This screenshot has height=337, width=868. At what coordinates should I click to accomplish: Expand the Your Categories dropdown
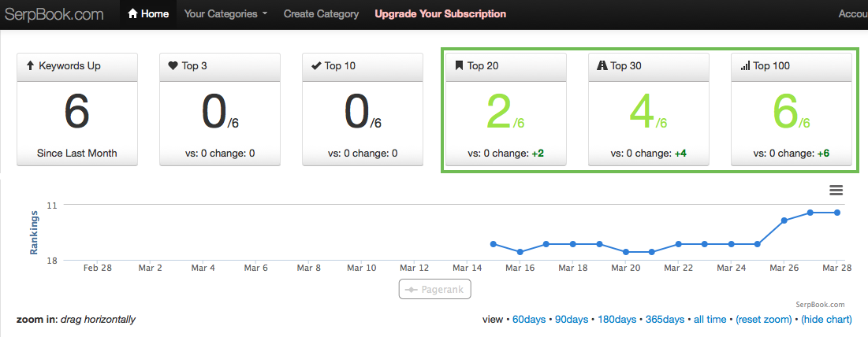[x=225, y=14]
